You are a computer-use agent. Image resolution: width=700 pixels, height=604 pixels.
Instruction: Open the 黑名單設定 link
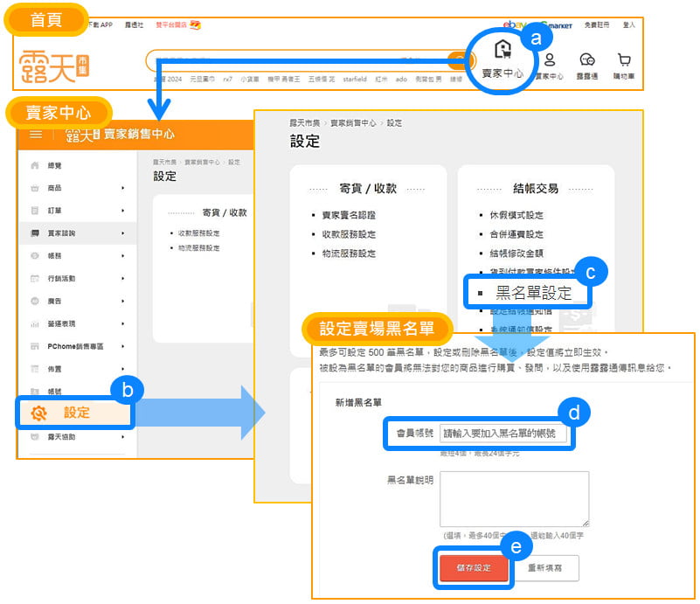coord(533,293)
